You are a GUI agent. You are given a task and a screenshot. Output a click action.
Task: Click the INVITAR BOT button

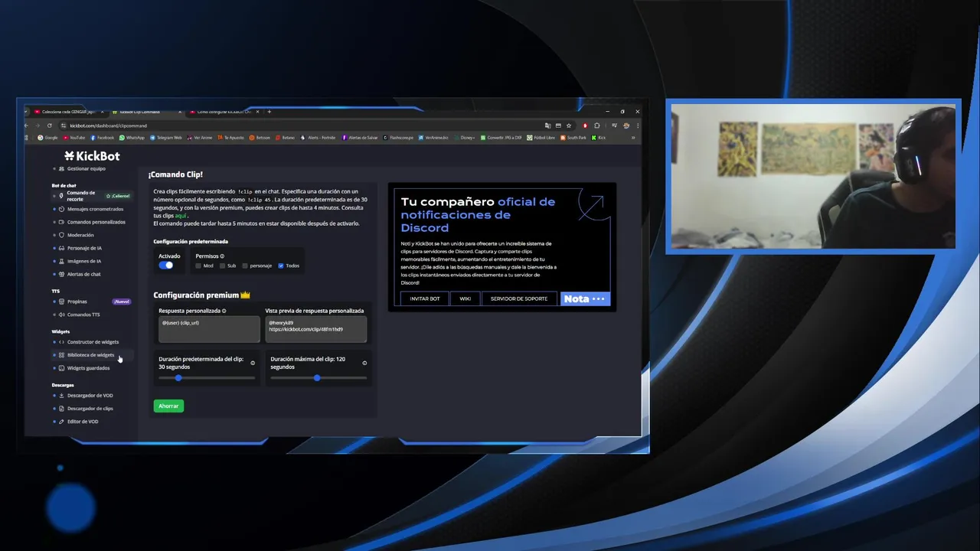pos(425,298)
